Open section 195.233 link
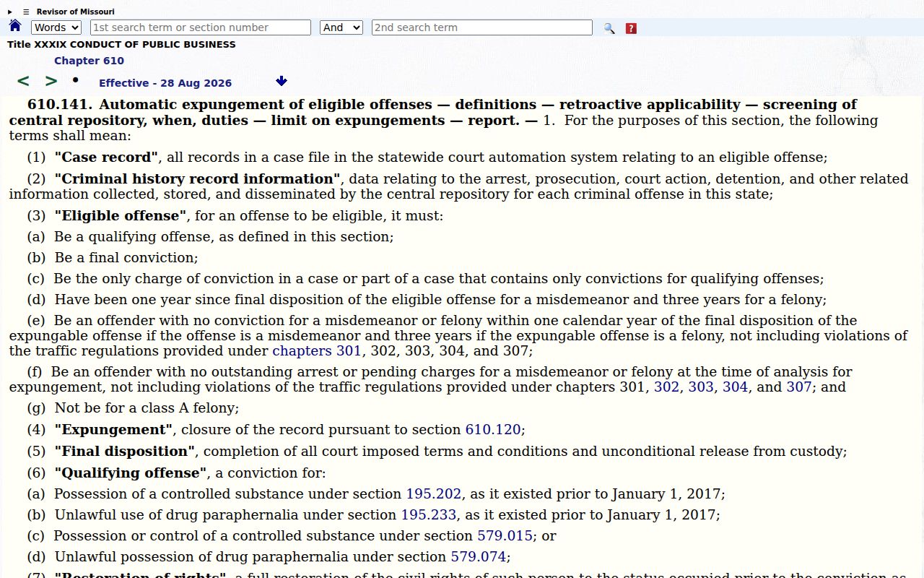924x578 pixels. click(429, 515)
